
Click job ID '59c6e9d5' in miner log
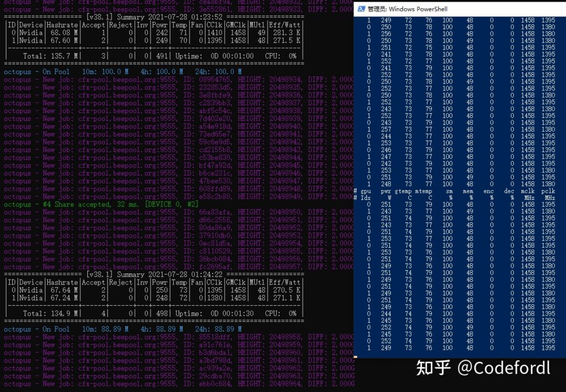pos(214,142)
